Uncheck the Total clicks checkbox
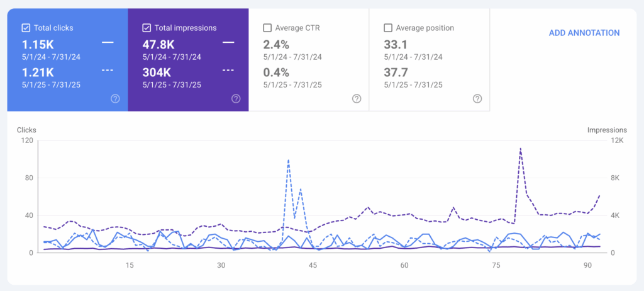644x291 pixels. pos(25,28)
